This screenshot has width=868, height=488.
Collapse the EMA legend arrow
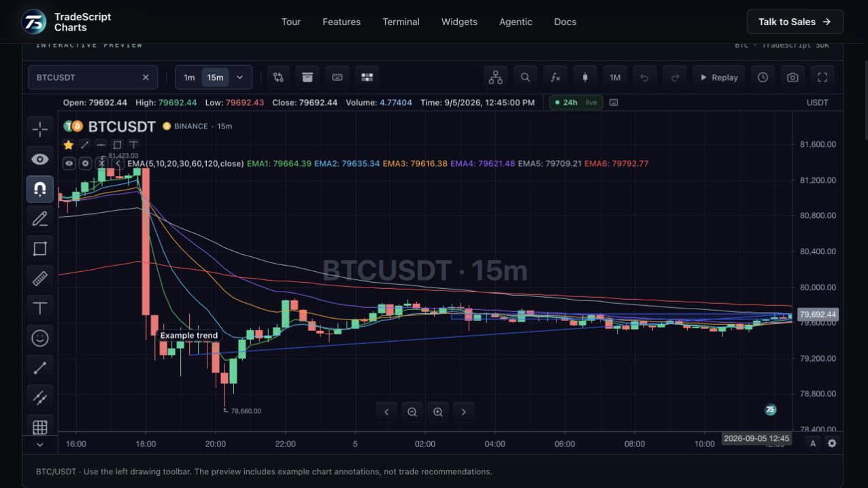point(118,163)
